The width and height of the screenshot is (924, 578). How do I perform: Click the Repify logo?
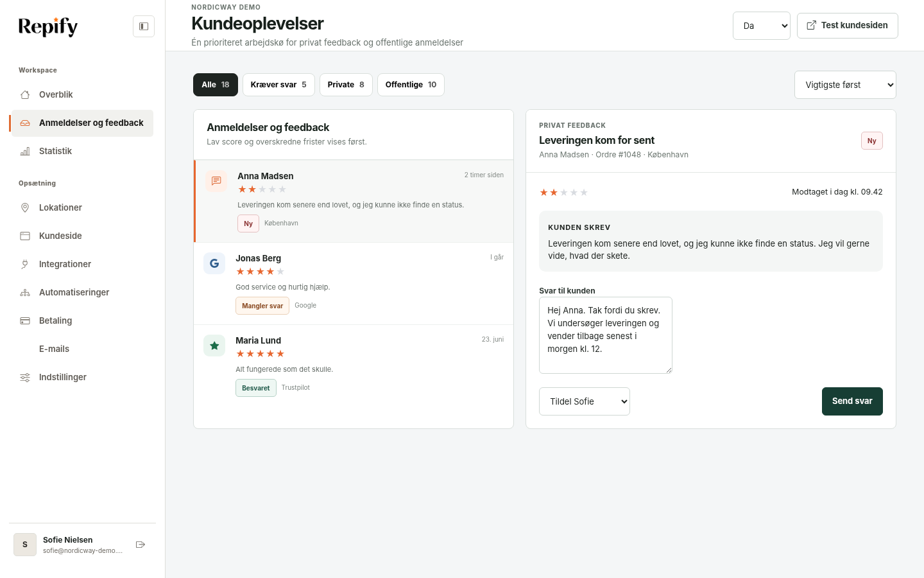(x=48, y=26)
